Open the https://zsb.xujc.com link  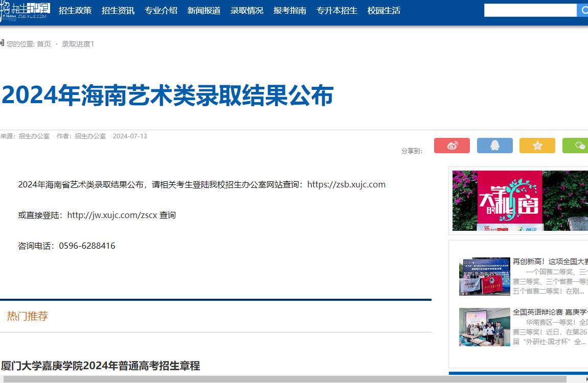346,184
